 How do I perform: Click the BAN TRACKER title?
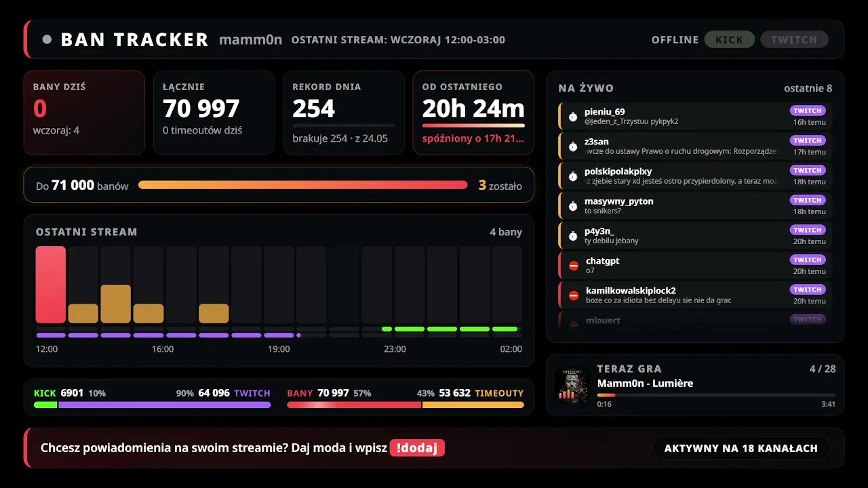[134, 39]
